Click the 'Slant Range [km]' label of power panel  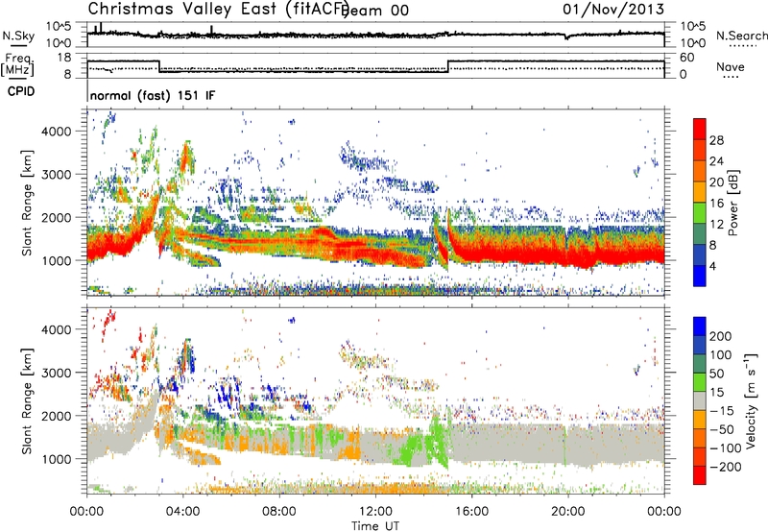[27, 204]
